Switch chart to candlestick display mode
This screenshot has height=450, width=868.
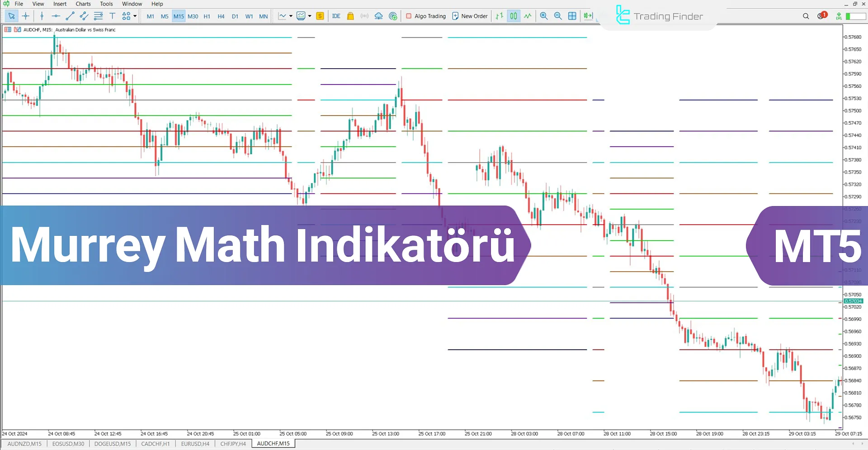[514, 16]
